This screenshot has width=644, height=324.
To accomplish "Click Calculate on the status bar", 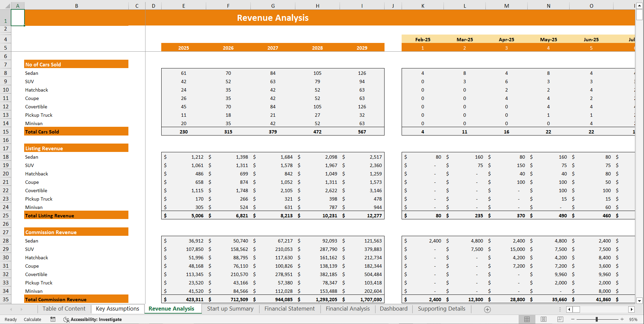I will pyautogui.click(x=32, y=319).
